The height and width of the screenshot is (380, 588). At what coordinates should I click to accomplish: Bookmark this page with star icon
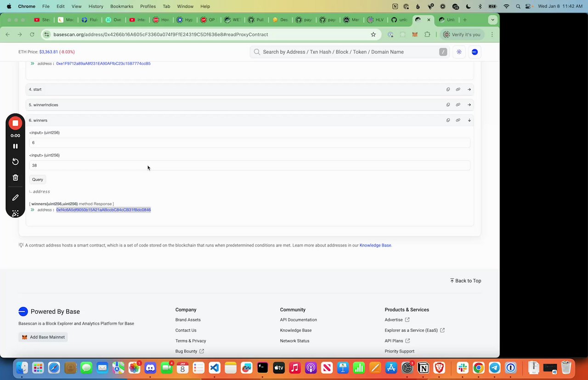(373, 34)
